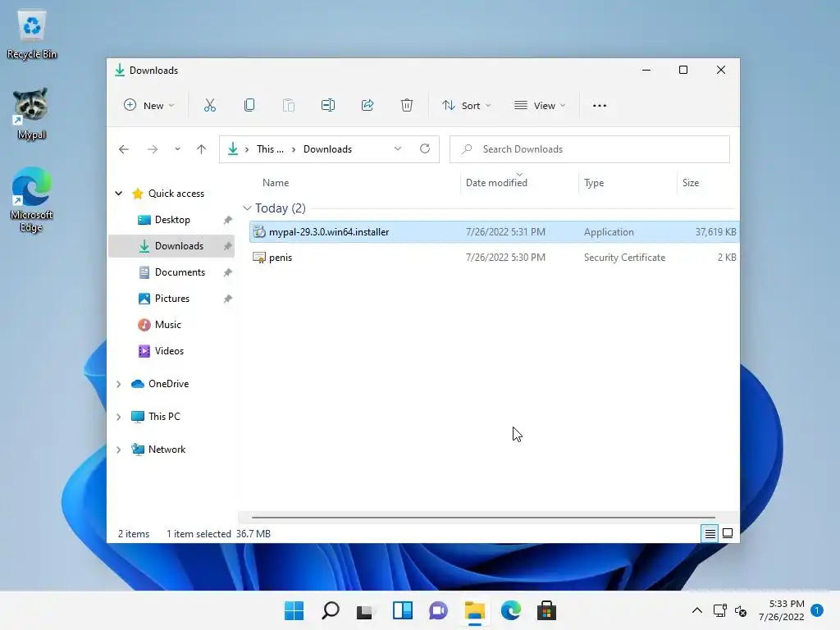This screenshot has width=840, height=630.
Task: Select the Mypal raccoon desktop shortcut
Action: coord(31,114)
